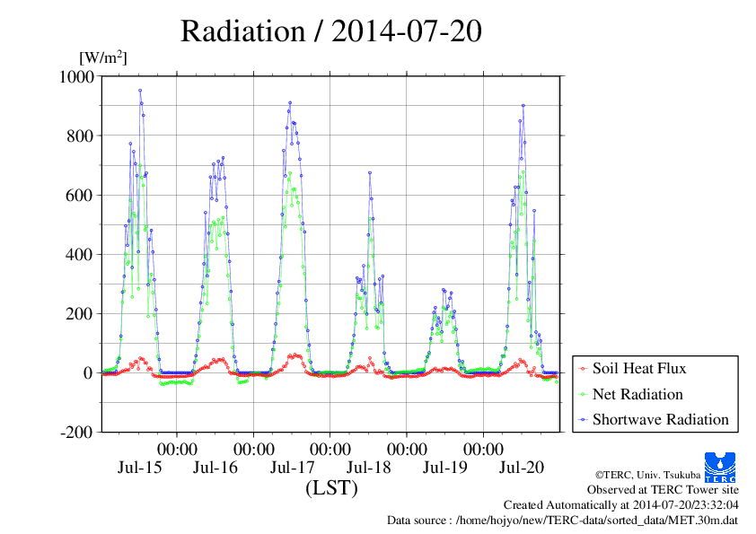Viewport: 756px width, 534px height.
Task: Click the 1000 y-axis tick label
Action: [76, 76]
